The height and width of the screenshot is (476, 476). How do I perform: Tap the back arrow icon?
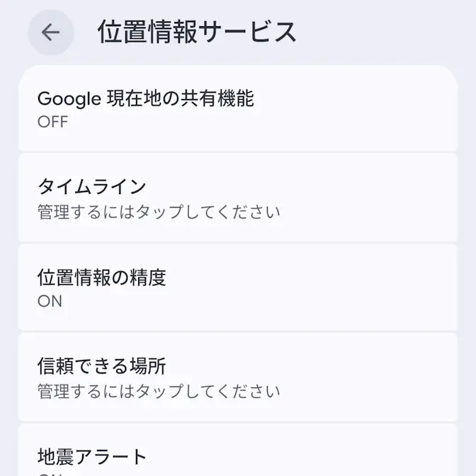coord(50,33)
